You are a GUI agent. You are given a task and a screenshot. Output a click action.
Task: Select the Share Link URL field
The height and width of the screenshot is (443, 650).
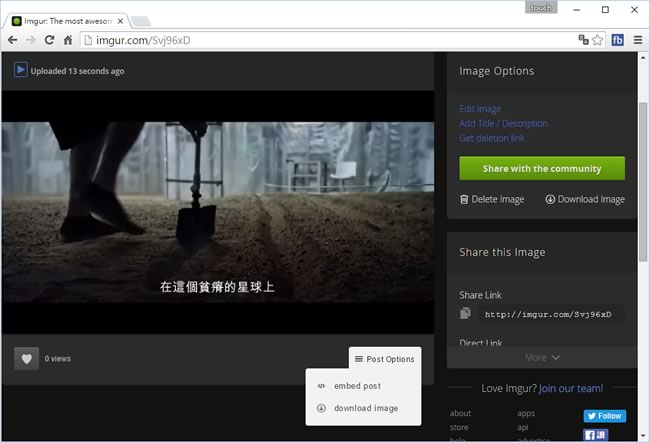coord(551,315)
